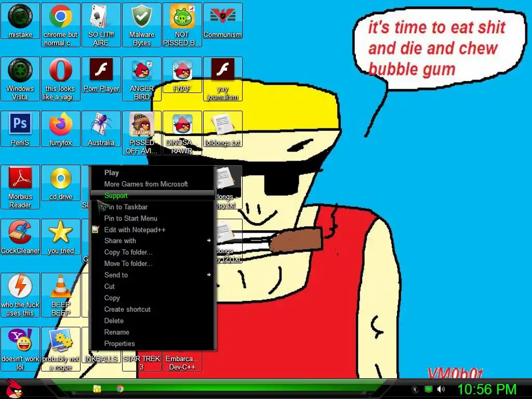Choose 'Delete' in the context menu
The height and width of the screenshot is (399, 532).
pyautogui.click(x=152, y=321)
